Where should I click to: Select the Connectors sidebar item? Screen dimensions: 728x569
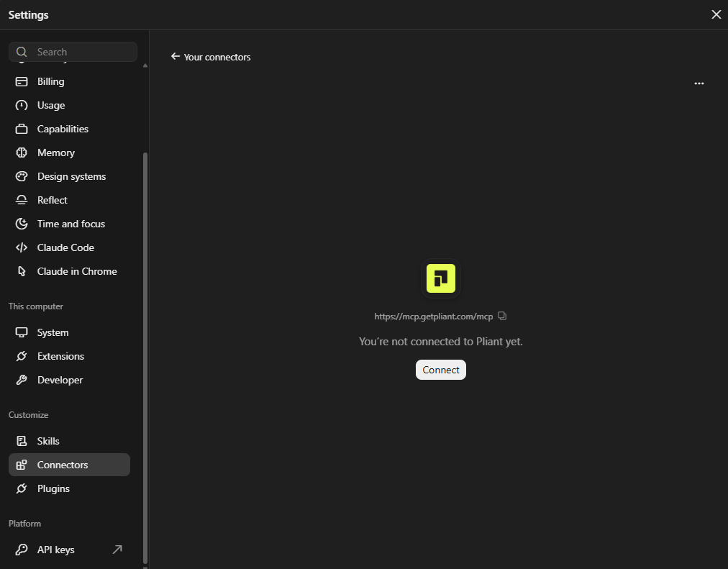tap(69, 465)
